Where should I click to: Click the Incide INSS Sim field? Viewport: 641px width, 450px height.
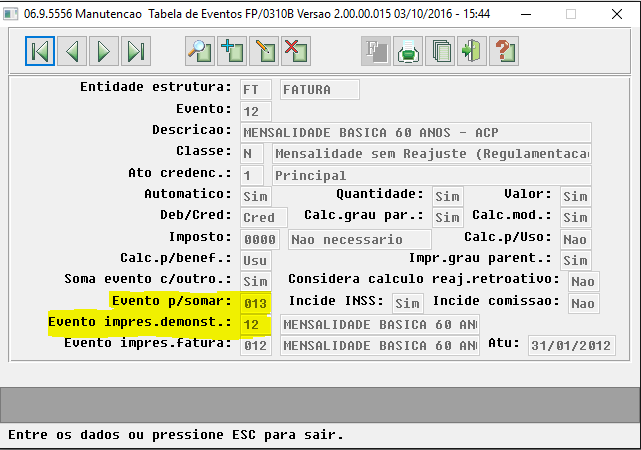pos(408,304)
